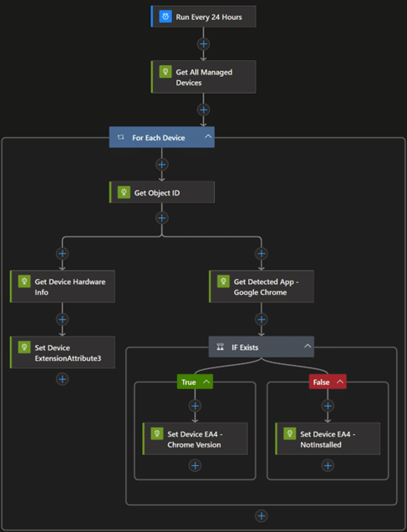
Task: Click the condition icon on IF Exists
Action: tap(221, 347)
